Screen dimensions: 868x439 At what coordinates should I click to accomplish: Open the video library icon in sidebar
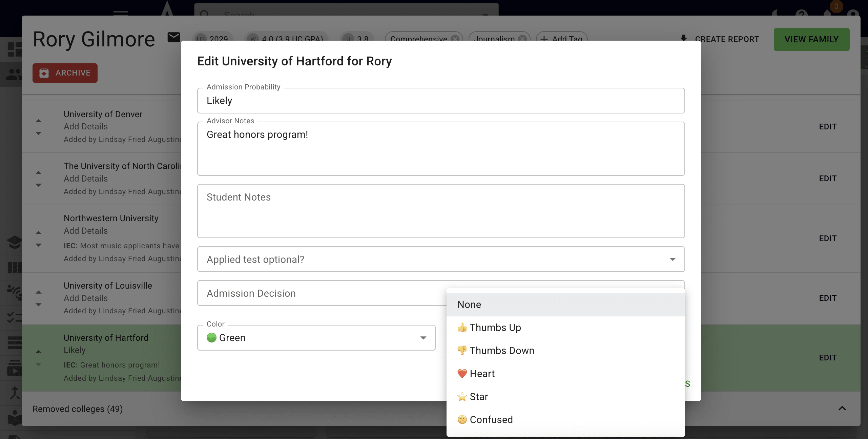coord(14,368)
